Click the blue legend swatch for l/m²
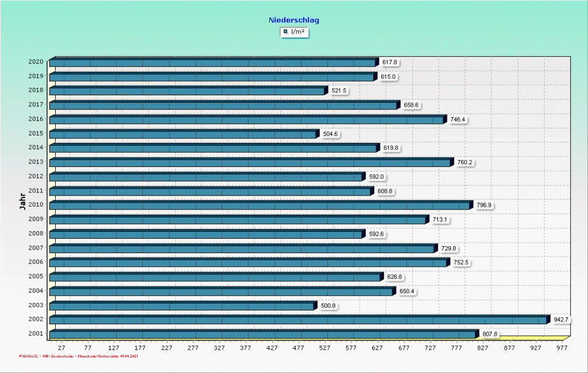The height and width of the screenshot is (373, 588). coord(285,32)
